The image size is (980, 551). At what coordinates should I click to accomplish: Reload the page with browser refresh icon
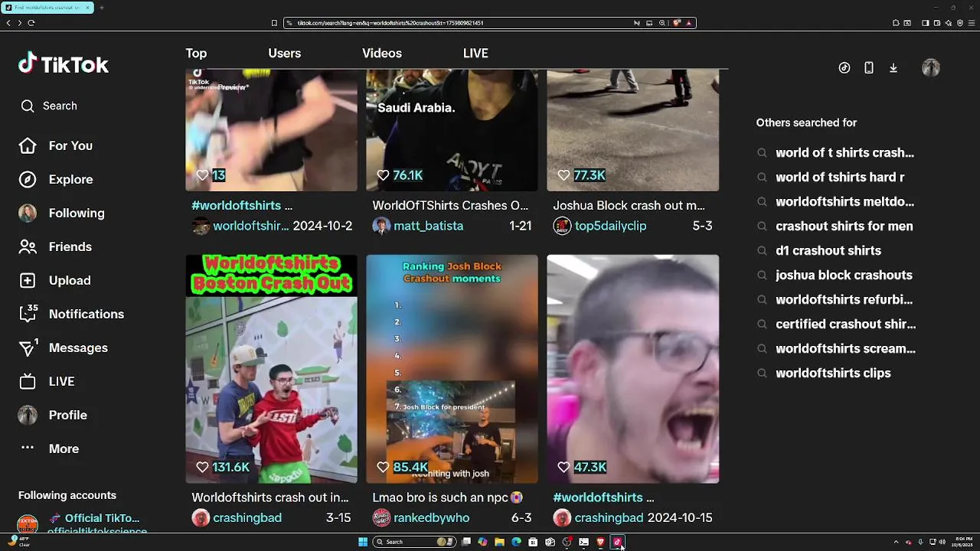click(31, 23)
